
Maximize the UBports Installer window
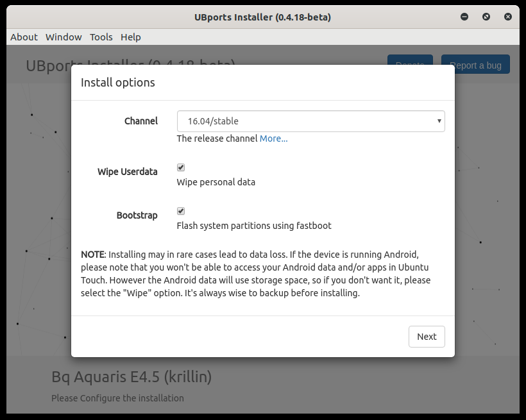point(486,17)
